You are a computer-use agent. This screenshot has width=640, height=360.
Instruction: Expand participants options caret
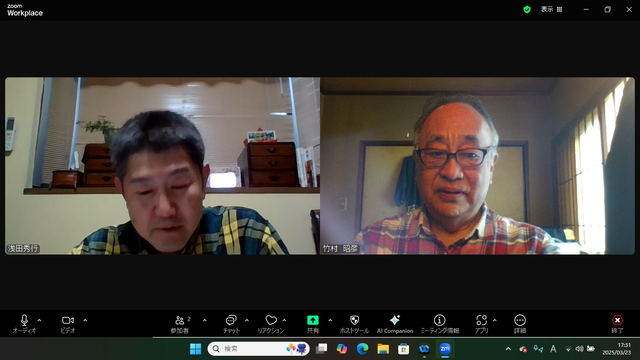pyautogui.click(x=204, y=320)
